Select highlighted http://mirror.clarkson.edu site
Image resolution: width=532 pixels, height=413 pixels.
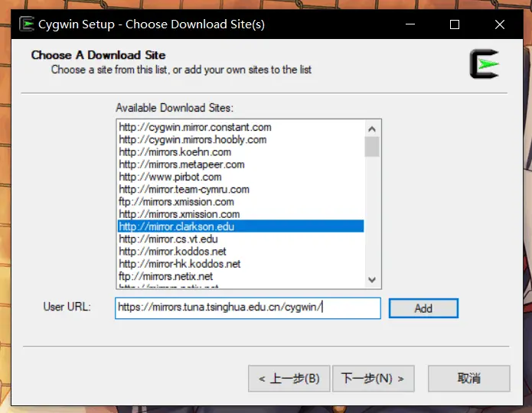[x=241, y=226]
